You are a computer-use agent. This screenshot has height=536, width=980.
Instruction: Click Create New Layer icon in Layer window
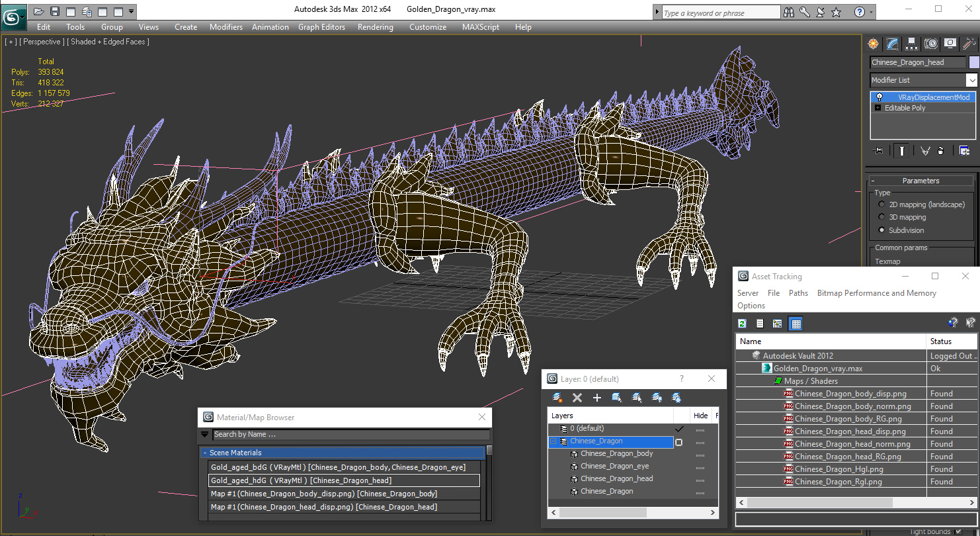(557, 398)
